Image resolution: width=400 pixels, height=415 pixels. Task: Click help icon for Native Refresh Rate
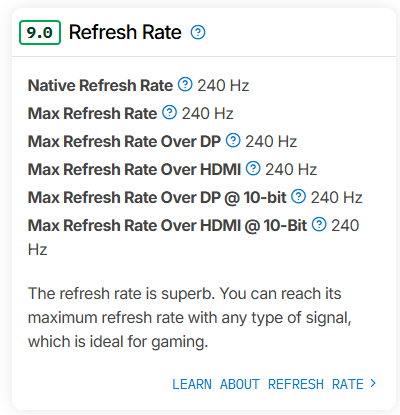[185, 84]
